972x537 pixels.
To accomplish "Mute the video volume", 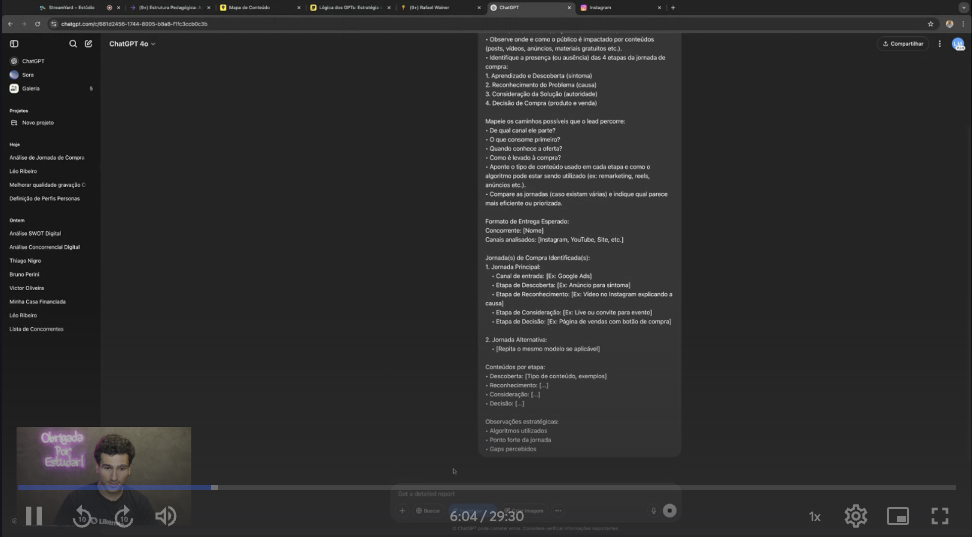I will 165,516.
